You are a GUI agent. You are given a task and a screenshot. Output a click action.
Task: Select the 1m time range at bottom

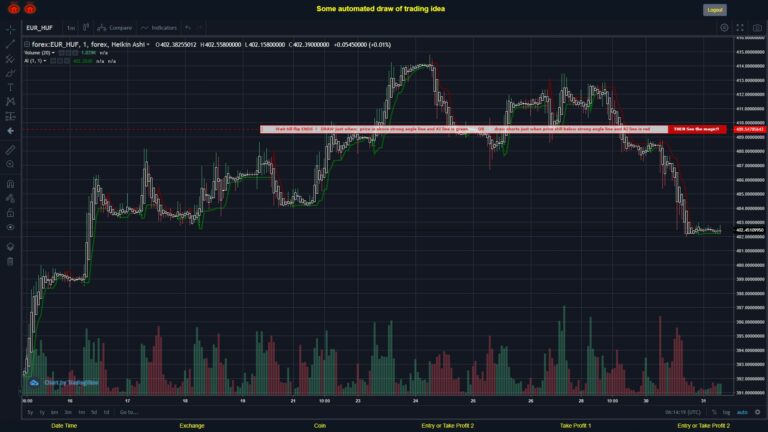pos(81,412)
